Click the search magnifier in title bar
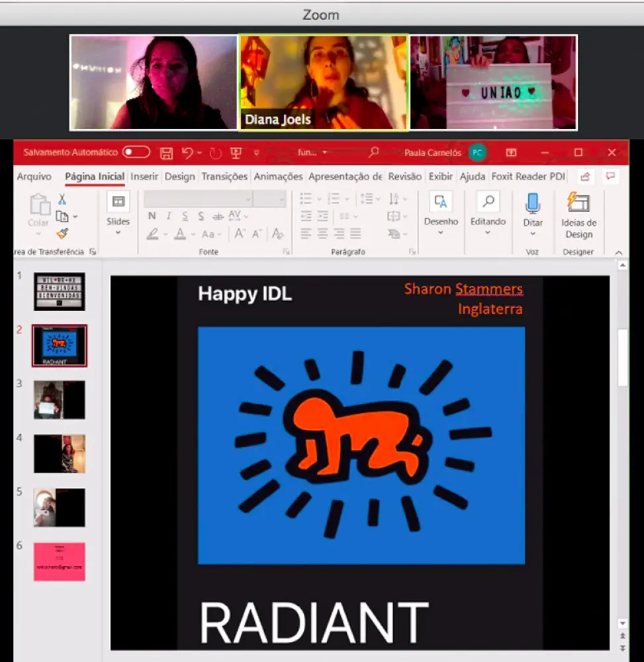Screen dimensions: 644x662 (x=373, y=152)
